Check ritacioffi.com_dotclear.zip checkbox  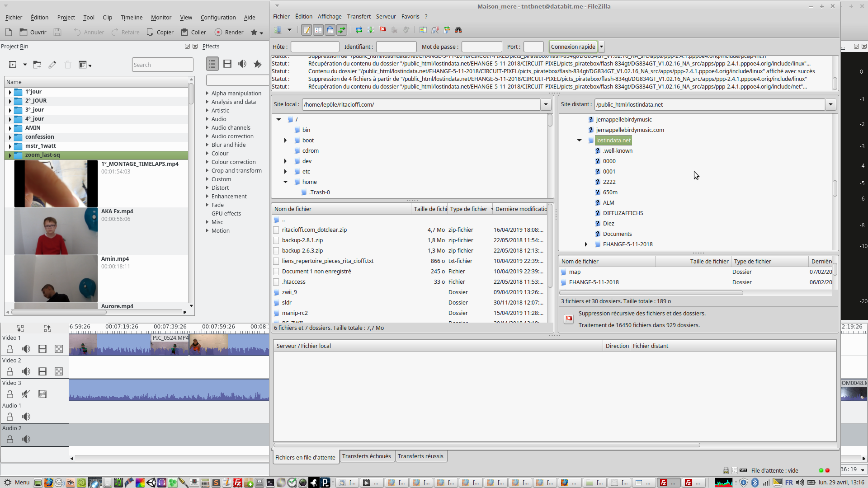point(276,230)
